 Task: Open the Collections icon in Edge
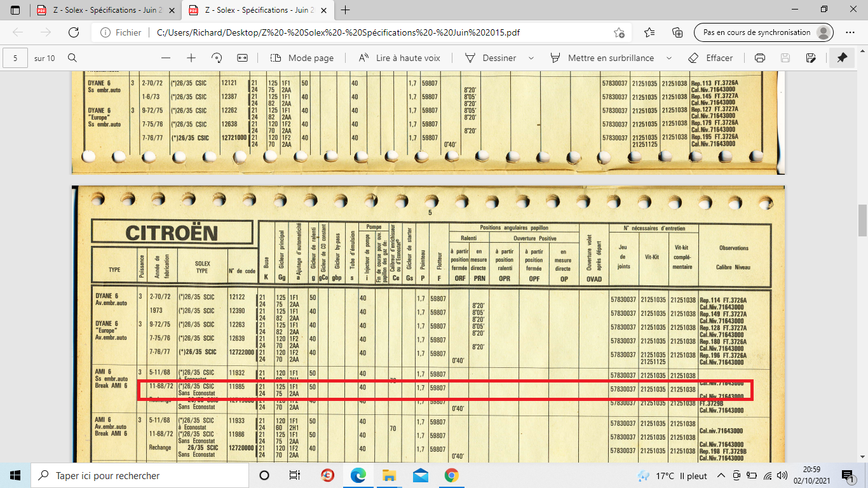pyautogui.click(x=677, y=32)
